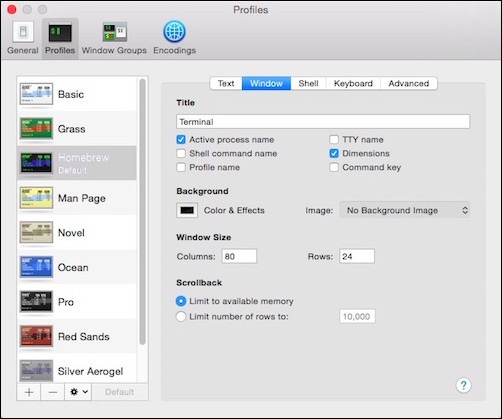Select the Grass profile thumbnail
The height and width of the screenshot is (419, 502).
(36, 128)
